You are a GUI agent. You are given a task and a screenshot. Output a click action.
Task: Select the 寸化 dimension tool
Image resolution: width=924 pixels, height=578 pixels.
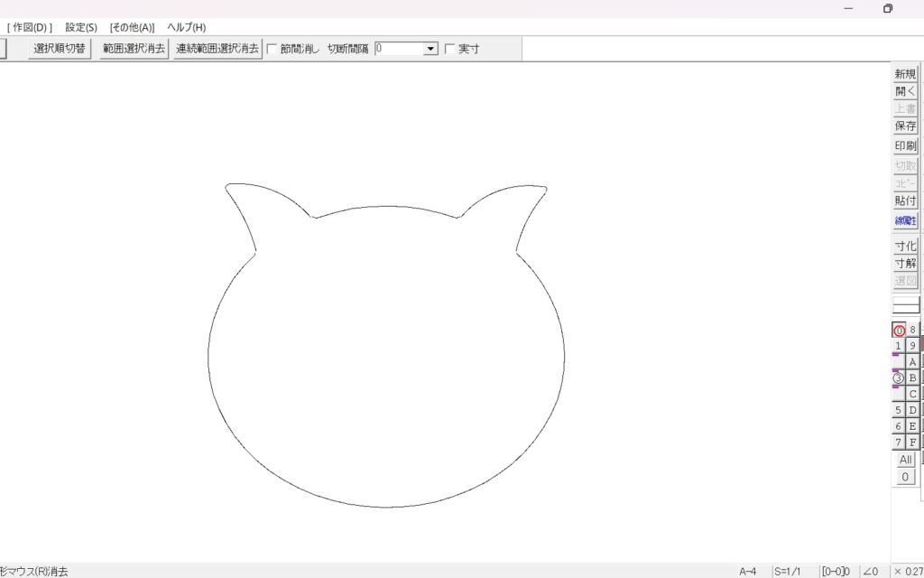click(905, 246)
